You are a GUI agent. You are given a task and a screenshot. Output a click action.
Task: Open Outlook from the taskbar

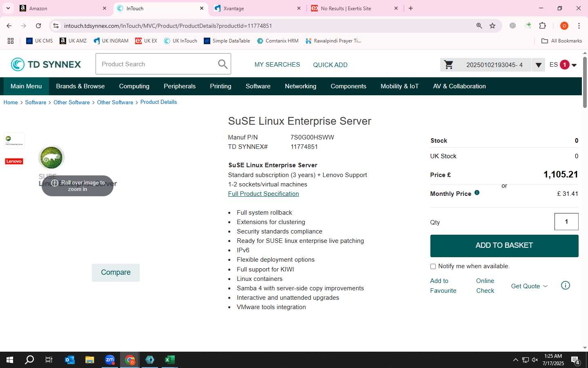pos(70,360)
